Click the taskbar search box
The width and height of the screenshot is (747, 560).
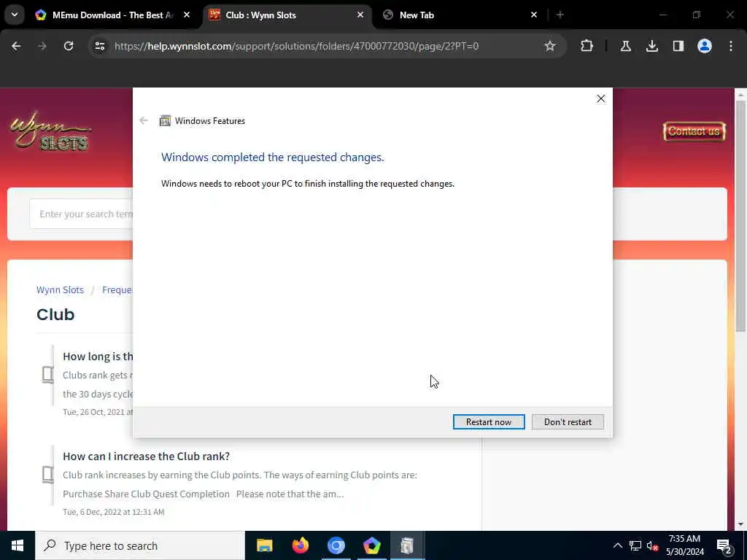pyautogui.click(x=139, y=545)
